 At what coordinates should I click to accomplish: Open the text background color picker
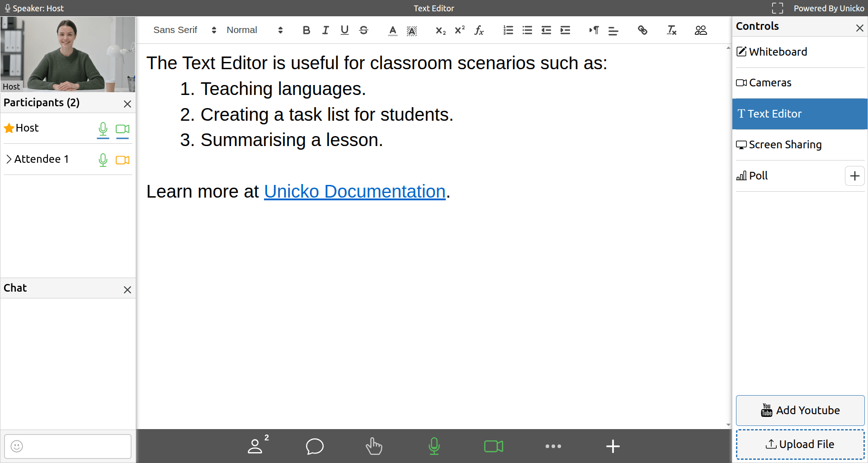[411, 30]
